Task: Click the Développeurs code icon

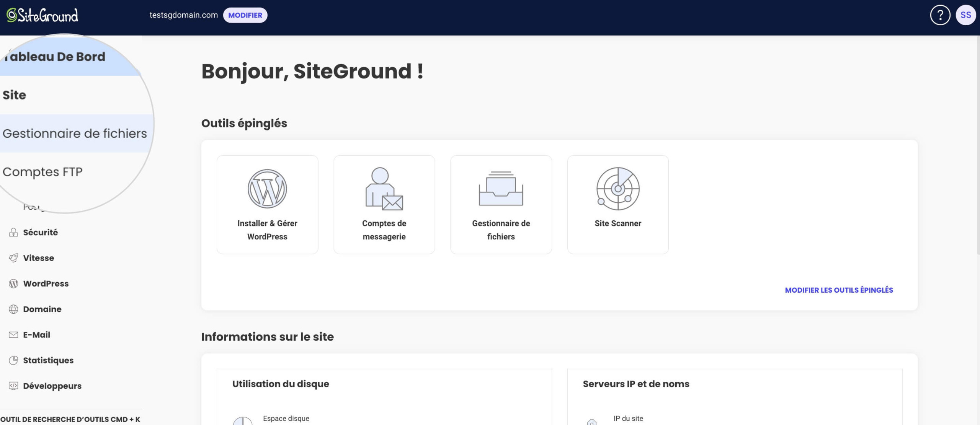Action: (13, 386)
